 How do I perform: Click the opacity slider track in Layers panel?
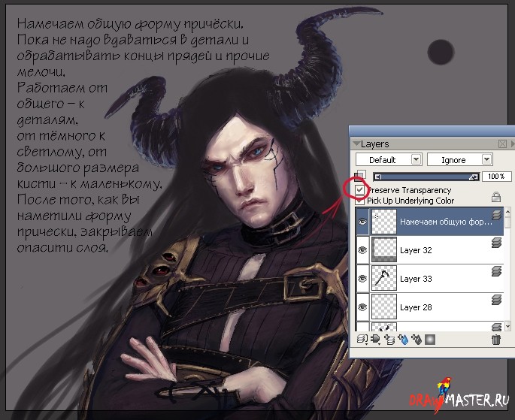coord(426,177)
